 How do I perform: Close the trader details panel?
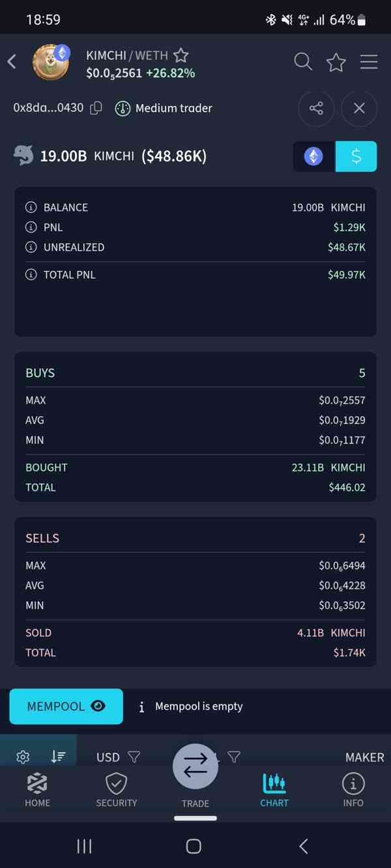pyautogui.click(x=359, y=108)
